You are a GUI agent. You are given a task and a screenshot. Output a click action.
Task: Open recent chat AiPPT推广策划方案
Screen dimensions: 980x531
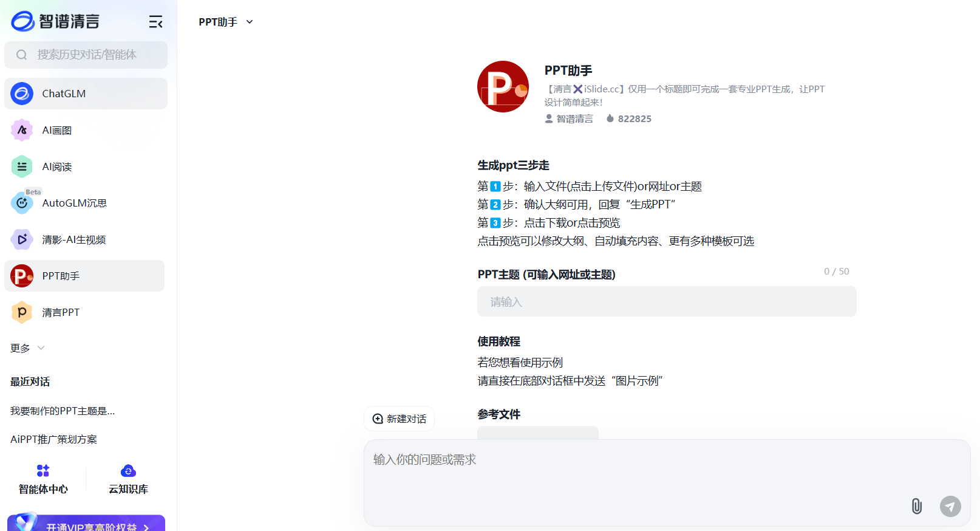point(53,439)
